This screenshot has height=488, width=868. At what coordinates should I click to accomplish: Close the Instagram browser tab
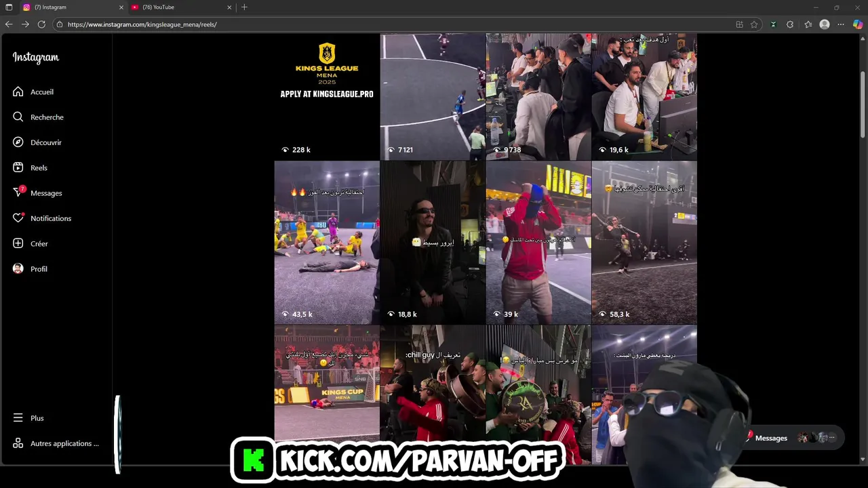pos(121,7)
